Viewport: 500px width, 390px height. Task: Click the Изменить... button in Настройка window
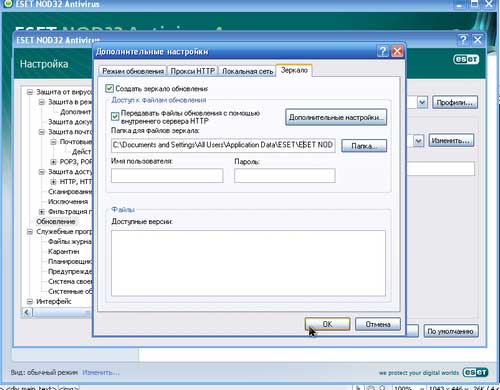451,140
